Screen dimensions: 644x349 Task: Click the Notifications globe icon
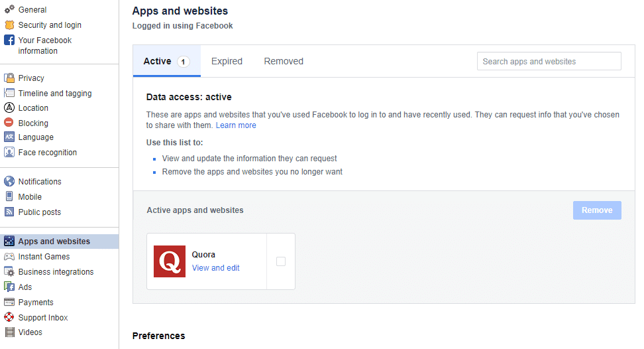point(9,181)
